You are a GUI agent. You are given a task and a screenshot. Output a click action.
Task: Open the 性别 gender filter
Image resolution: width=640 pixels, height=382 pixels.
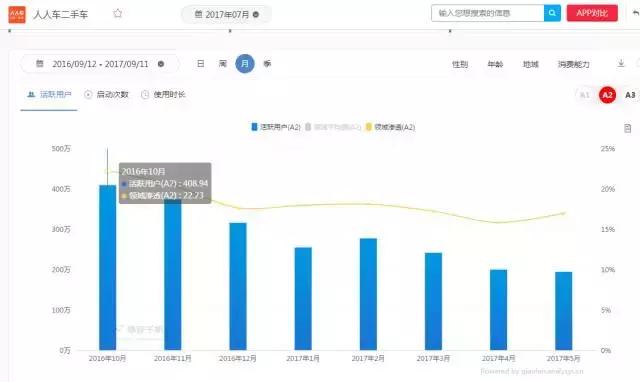click(x=460, y=64)
